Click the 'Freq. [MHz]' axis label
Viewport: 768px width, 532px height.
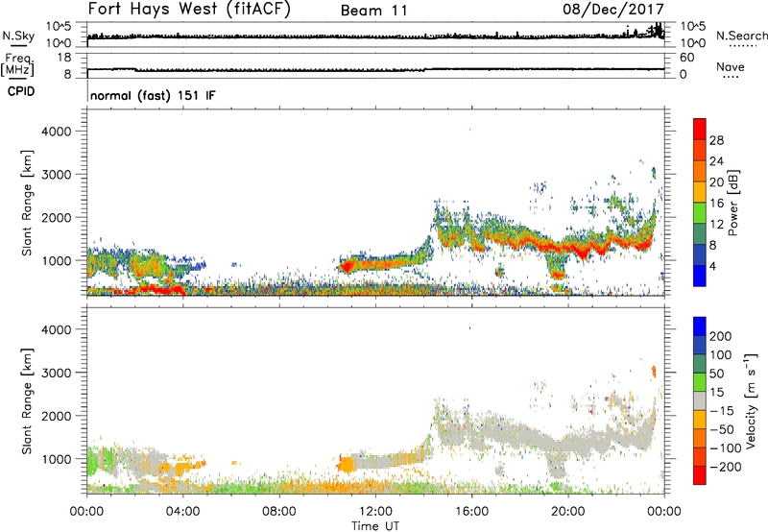tap(17, 65)
